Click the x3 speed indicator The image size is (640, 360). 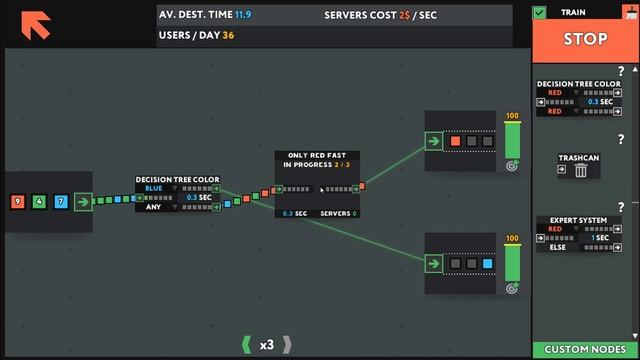[x=267, y=345]
